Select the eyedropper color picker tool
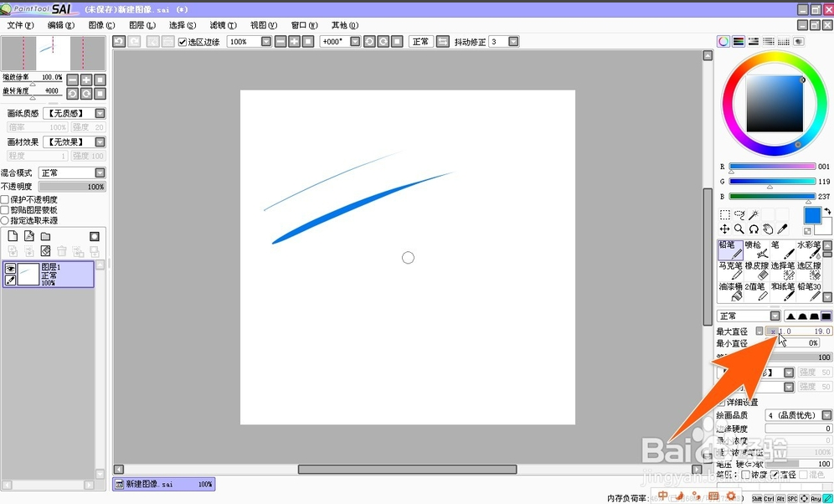The height and width of the screenshot is (504, 834). (782, 229)
